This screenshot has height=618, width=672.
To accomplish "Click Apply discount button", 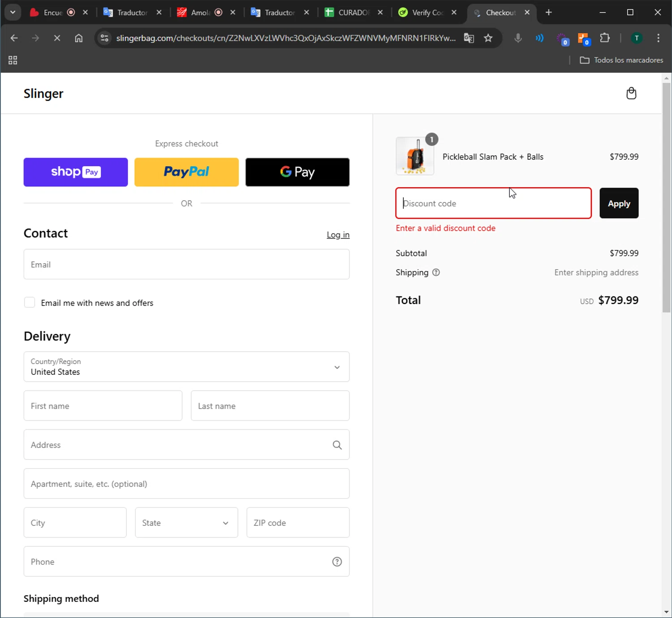I will 619,203.
